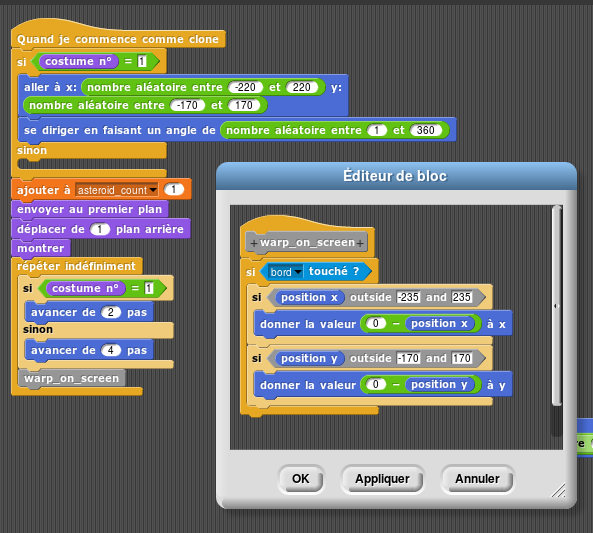The width and height of the screenshot is (593, 533).
Task: Select the value 1 in ajouter à block
Action: point(174,190)
